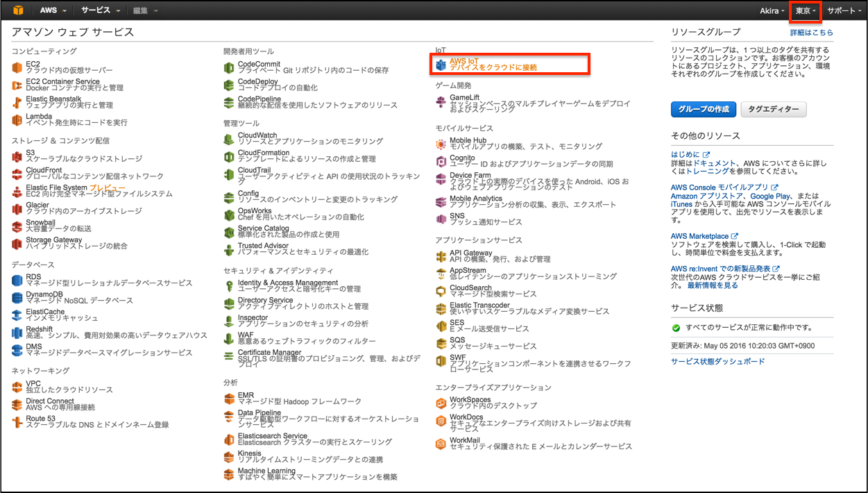
Task: Click the green service status check icon
Action: click(676, 327)
